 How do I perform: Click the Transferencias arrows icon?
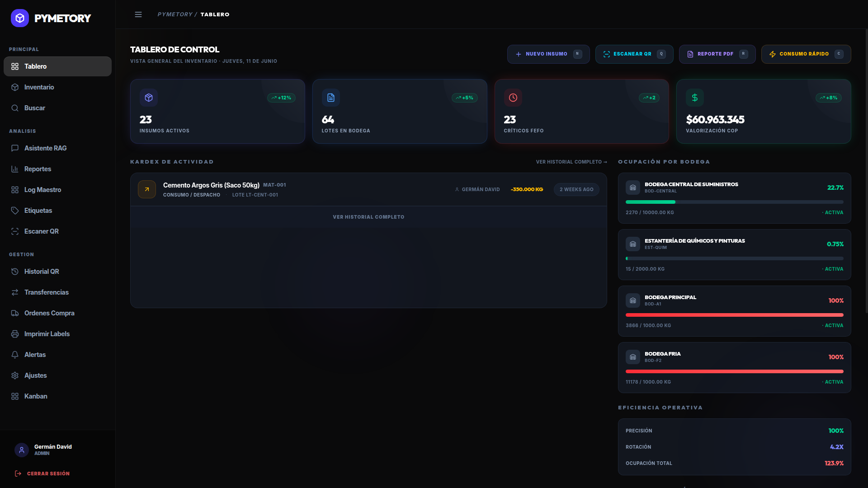(15, 292)
